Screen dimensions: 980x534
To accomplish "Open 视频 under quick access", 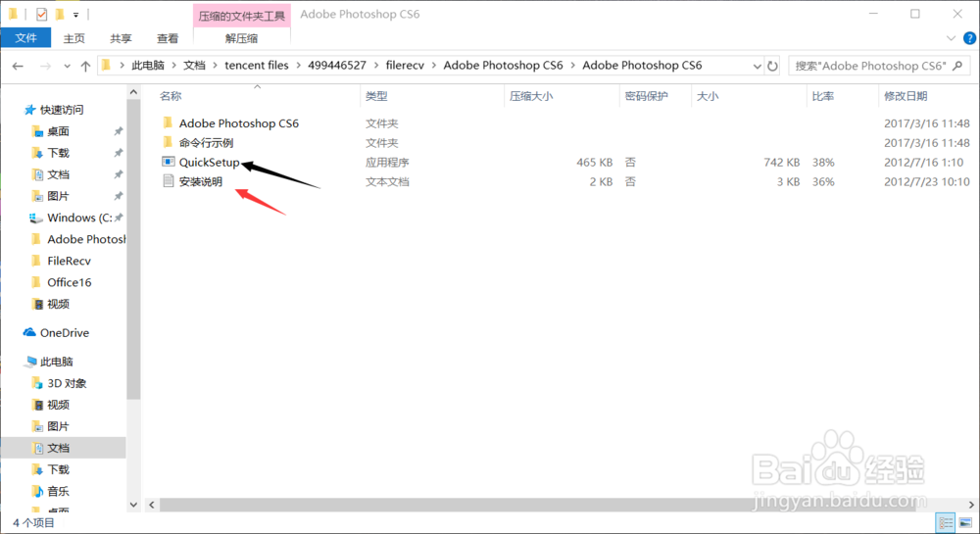I will pyautogui.click(x=58, y=304).
